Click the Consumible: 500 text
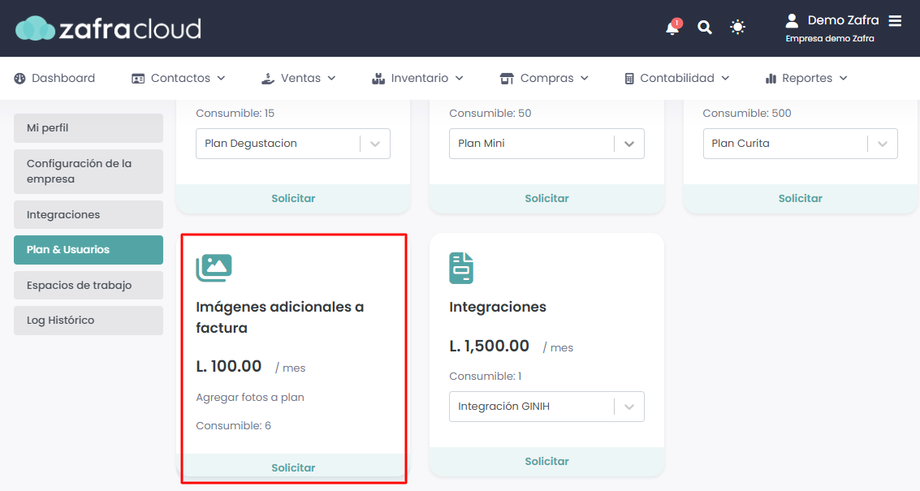Screen dimensions: 920x491 (x=747, y=113)
